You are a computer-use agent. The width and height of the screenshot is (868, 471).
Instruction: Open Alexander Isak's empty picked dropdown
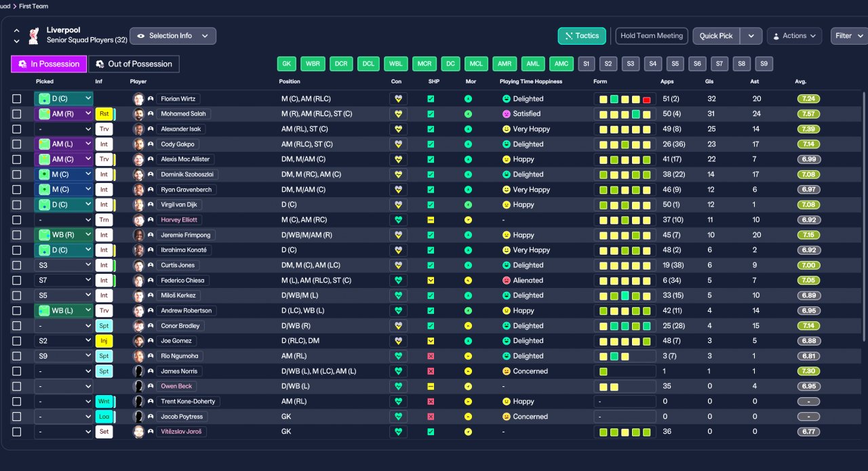pyautogui.click(x=64, y=129)
